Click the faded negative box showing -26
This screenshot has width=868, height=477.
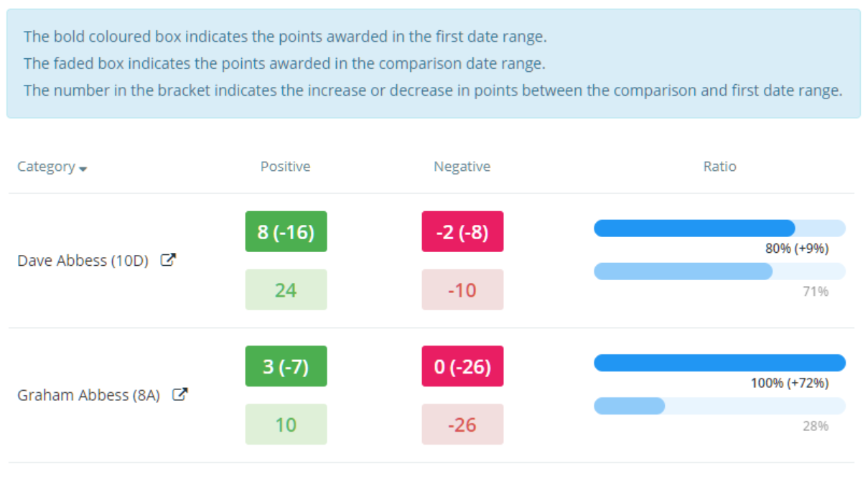pos(462,424)
